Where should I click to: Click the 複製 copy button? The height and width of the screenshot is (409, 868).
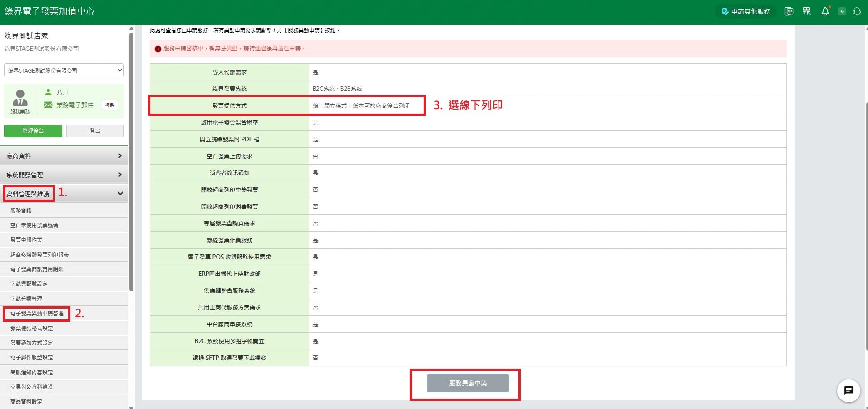[110, 105]
